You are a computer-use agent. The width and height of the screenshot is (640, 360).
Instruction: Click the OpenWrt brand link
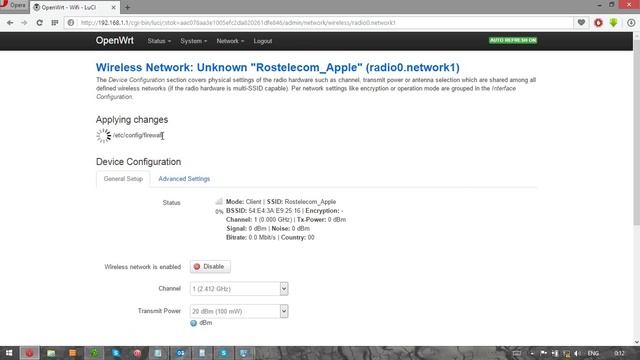(114, 41)
